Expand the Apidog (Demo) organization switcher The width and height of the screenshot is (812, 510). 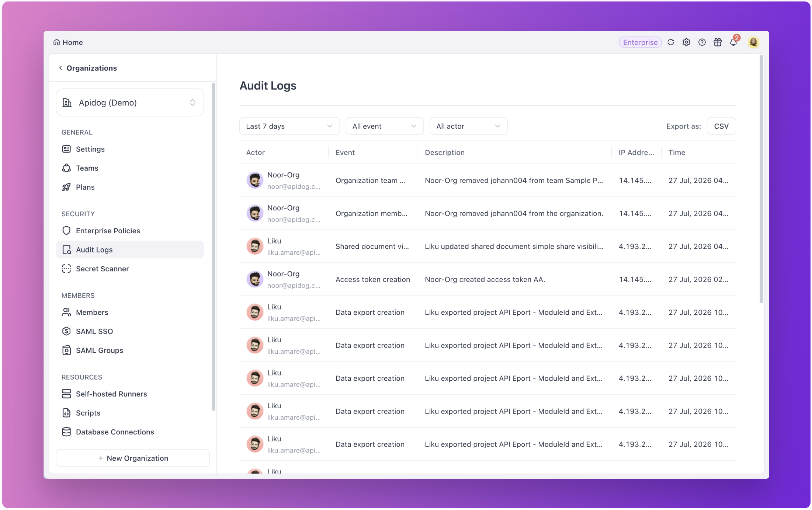[x=130, y=102]
